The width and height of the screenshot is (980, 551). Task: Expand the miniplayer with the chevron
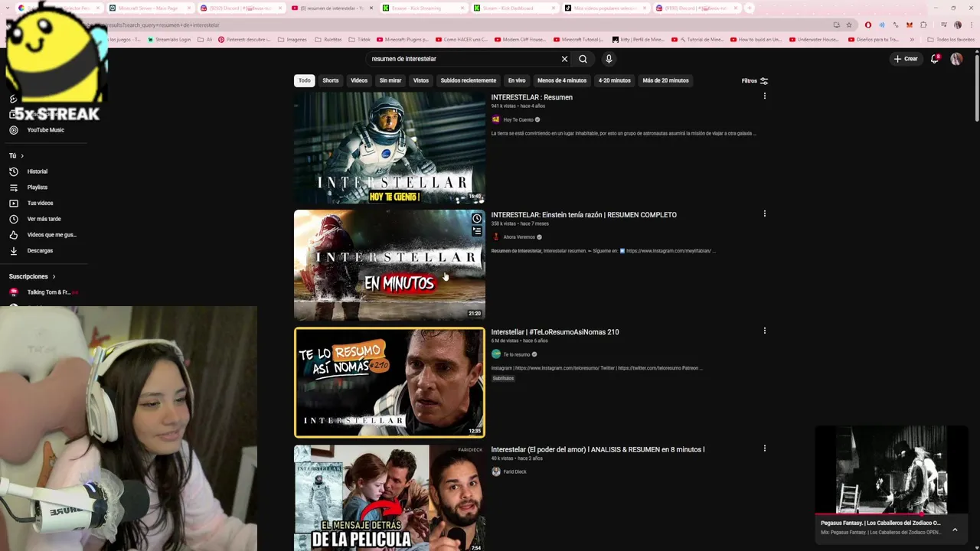coord(955,529)
